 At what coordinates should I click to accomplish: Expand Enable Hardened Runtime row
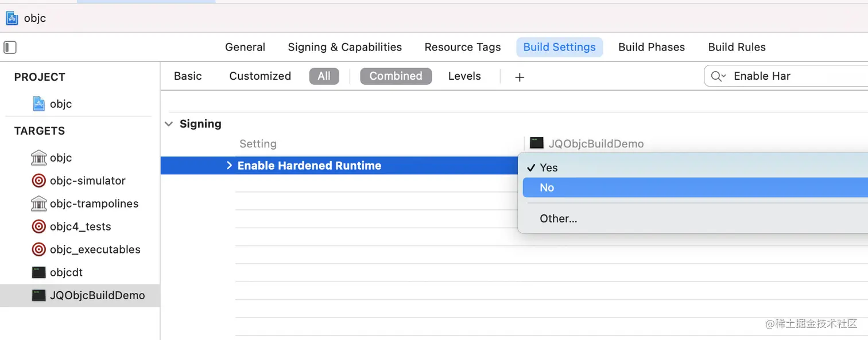pos(229,166)
